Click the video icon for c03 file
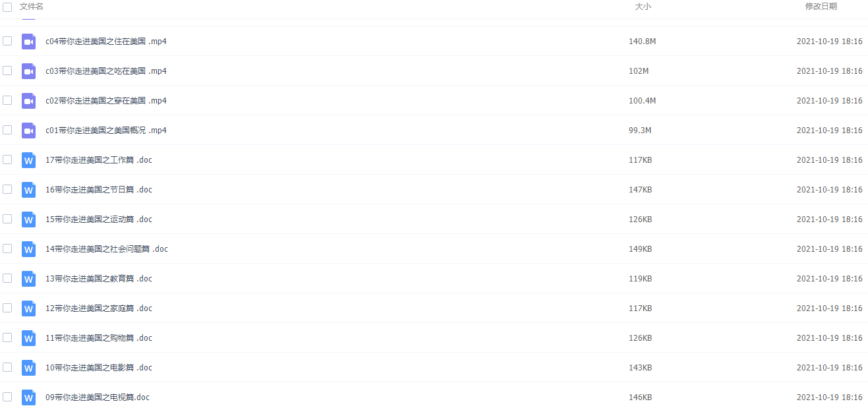This screenshot has height=410, width=868. (x=28, y=71)
